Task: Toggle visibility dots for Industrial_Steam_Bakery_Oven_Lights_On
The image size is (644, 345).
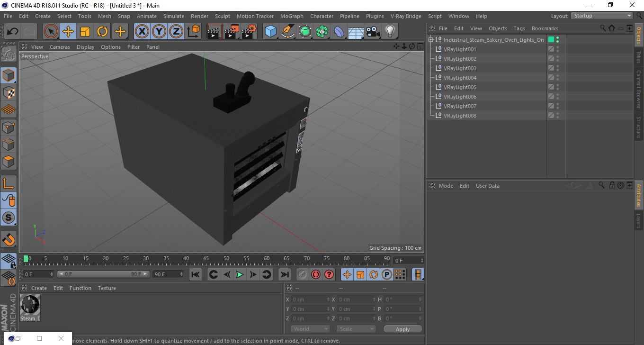Action: pyautogui.click(x=558, y=40)
